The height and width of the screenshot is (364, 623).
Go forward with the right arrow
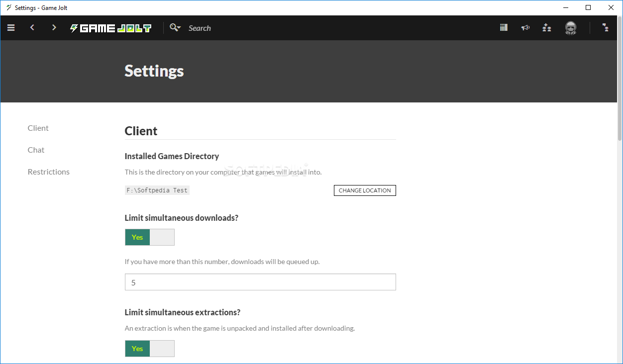coord(54,28)
